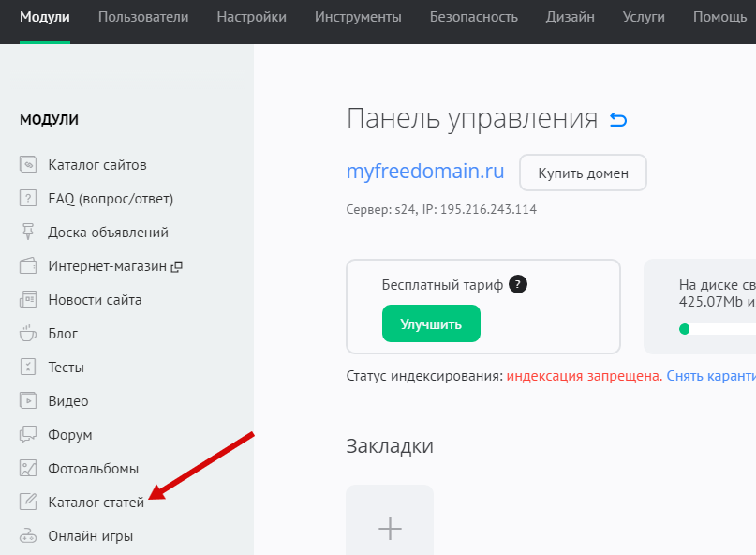
Task: Click the Форум chat bubbles icon
Action: tap(28, 435)
